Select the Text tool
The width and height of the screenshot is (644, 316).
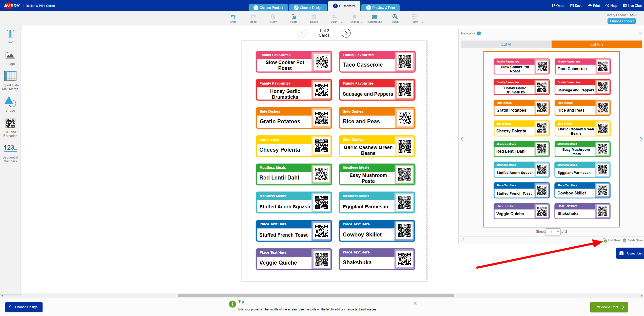click(x=10, y=36)
